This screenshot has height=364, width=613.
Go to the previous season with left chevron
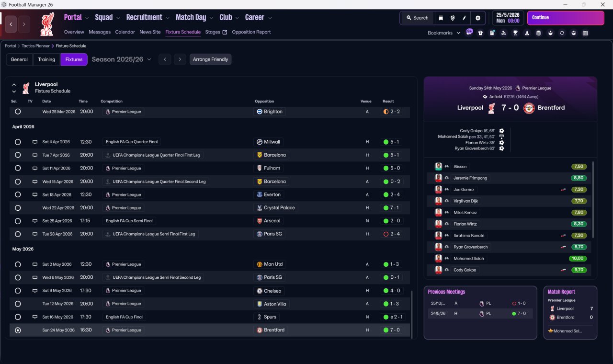165,59
